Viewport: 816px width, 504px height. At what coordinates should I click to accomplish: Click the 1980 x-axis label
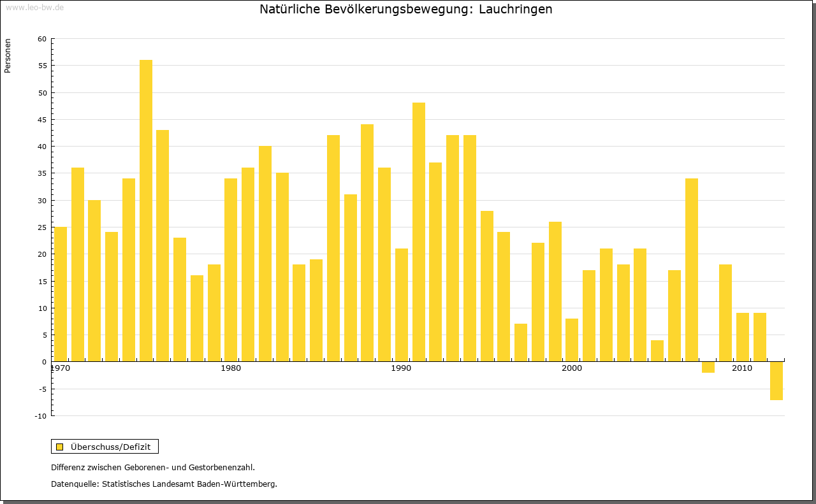(x=230, y=368)
